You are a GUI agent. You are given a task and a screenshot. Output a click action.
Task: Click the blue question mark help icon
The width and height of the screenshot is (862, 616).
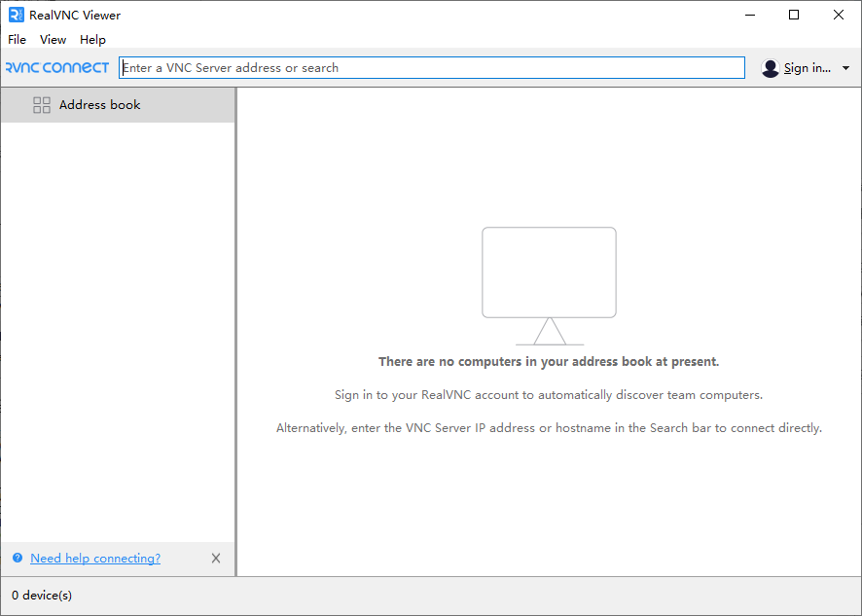pyautogui.click(x=17, y=558)
